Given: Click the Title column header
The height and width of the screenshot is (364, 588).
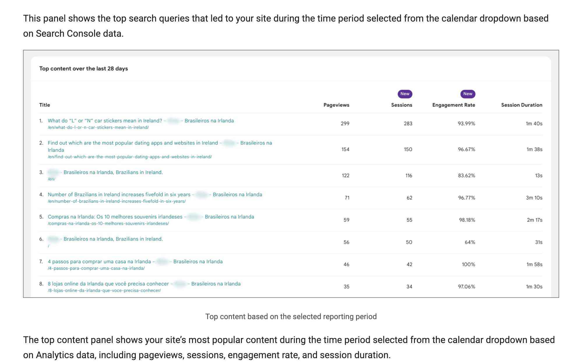Looking at the screenshot, I should [x=45, y=105].
